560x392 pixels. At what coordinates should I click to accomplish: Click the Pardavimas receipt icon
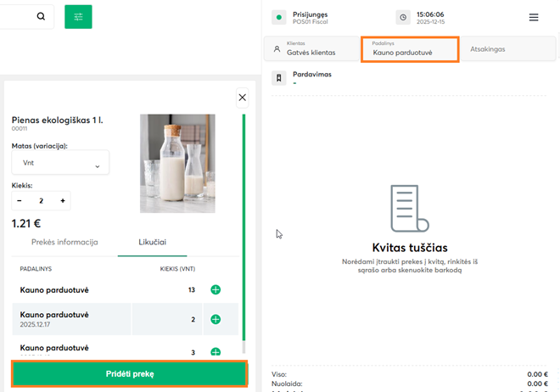278,78
